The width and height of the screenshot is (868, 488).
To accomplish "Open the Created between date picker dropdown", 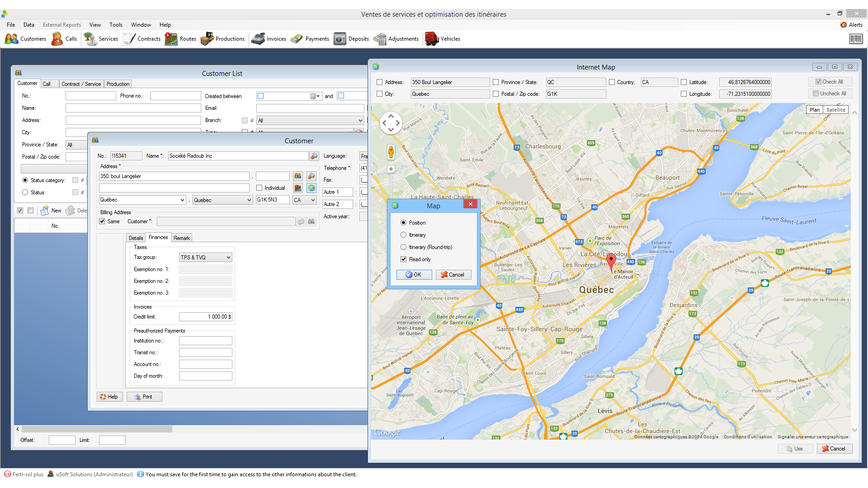I will (x=315, y=96).
